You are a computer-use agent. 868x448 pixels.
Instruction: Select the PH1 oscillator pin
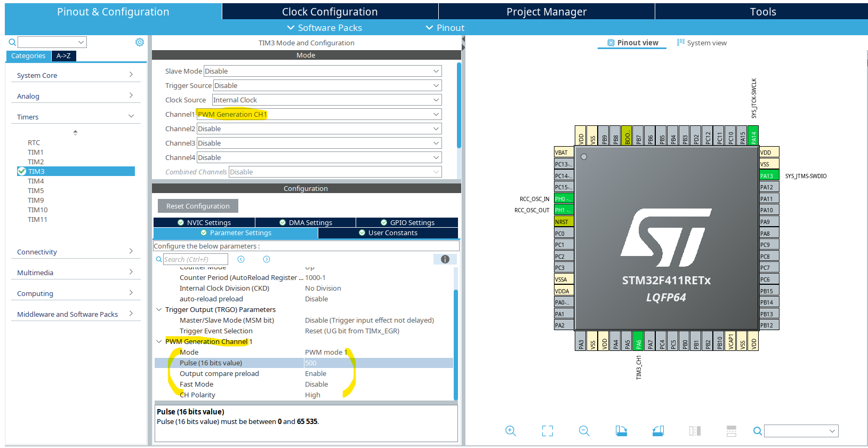pos(564,210)
